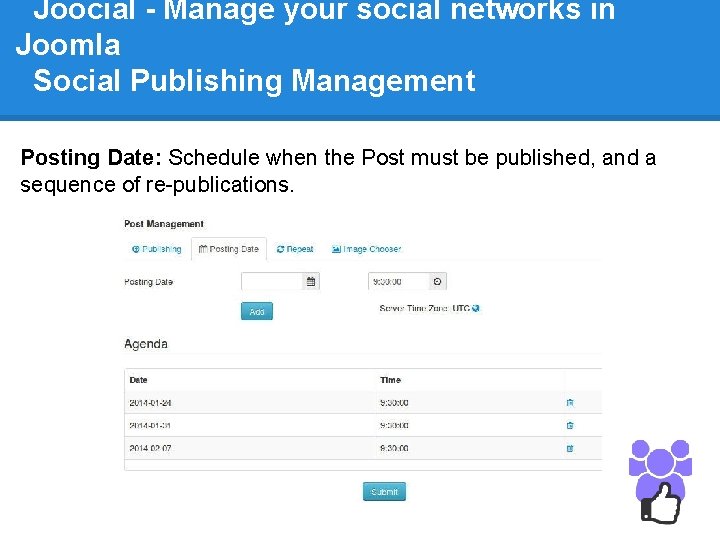Click the Post Management title

pos(164,224)
